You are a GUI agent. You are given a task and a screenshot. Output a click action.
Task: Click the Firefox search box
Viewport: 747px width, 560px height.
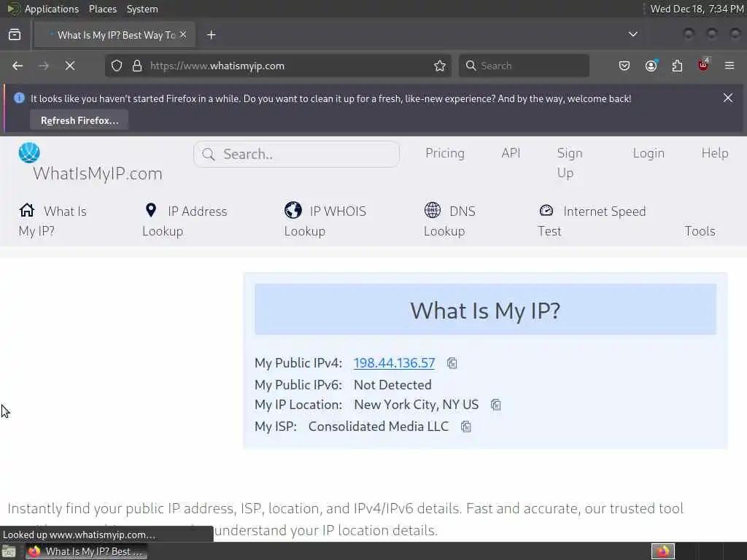(524, 66)
